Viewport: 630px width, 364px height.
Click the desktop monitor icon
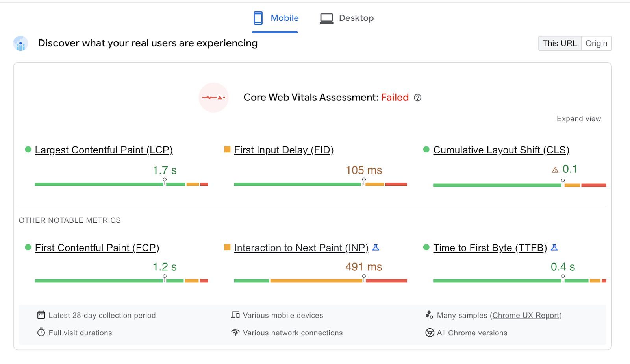pyautogui.click(x=326, y=18)
